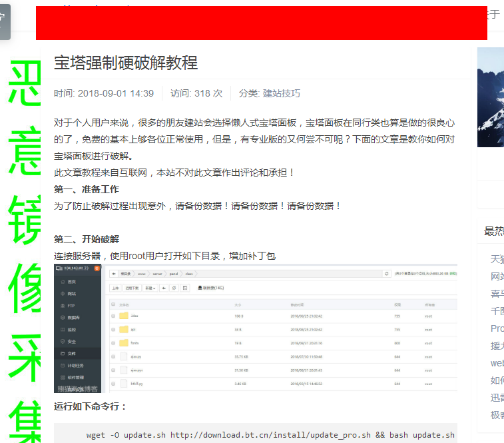Click the article title 宝塔强制硬破解教程
Viewport: 504px width, 443px height.
pyautogui.click(x=126, y=63)
